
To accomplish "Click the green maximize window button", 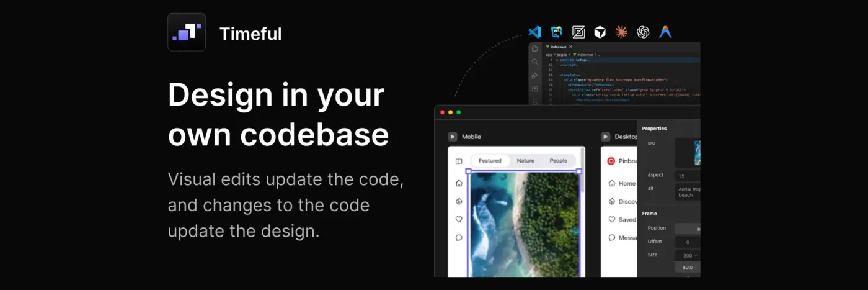I will click(459, 112).
